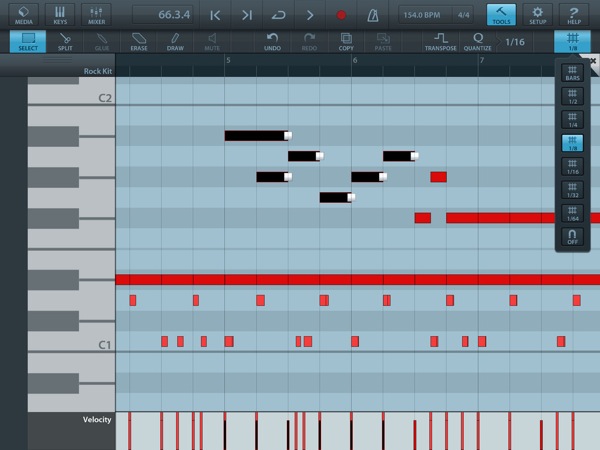Screen dimensions: 600x450
Task: Set grid to 1/64
Action: tap(572, 214)
